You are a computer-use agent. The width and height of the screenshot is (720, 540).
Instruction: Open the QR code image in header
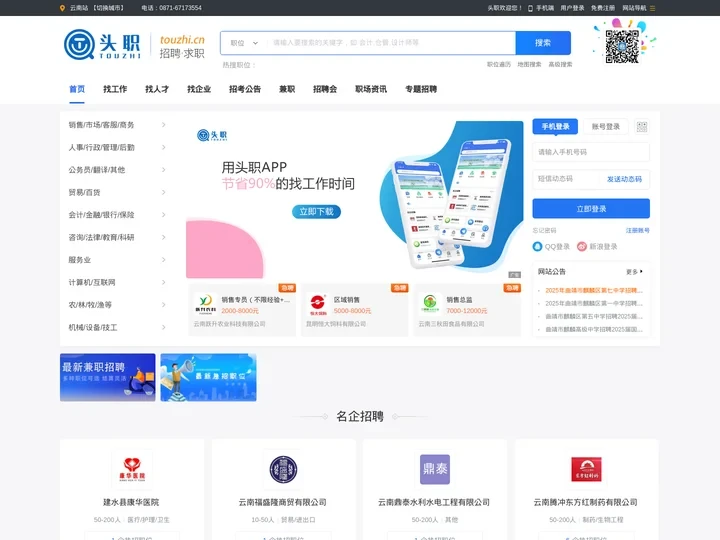pyautogui.click(x=622, y=46)
